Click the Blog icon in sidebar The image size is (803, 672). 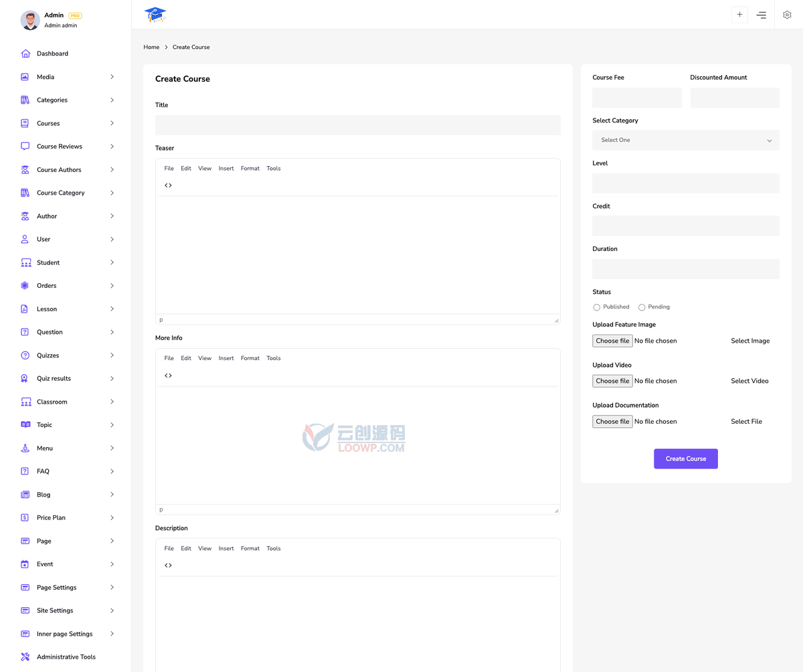click(25, 495)
